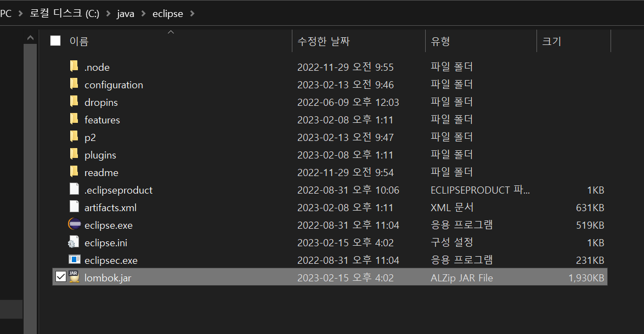Viewport: 644px width, 334px height.
Task: Click the readme folder icon
Action: [74, 172]
